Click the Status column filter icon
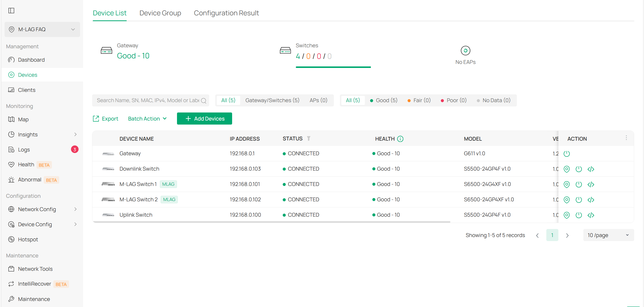 pos(308,139)
